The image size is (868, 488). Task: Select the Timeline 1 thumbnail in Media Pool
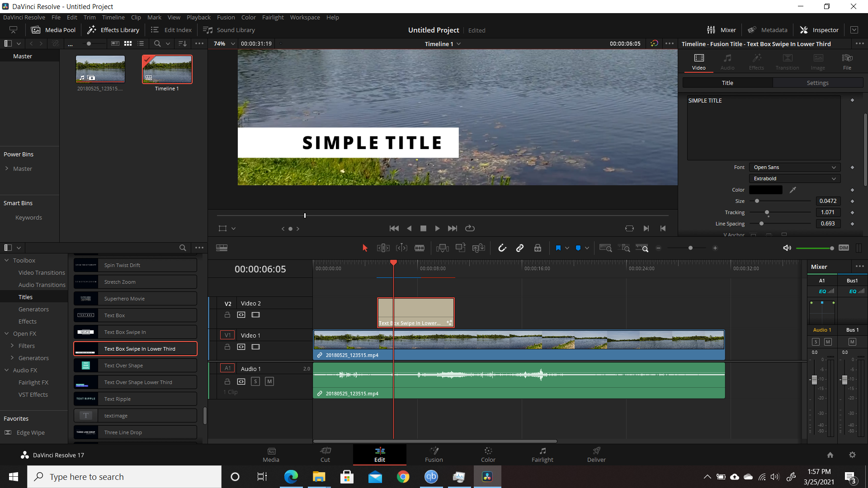point(167,69)
